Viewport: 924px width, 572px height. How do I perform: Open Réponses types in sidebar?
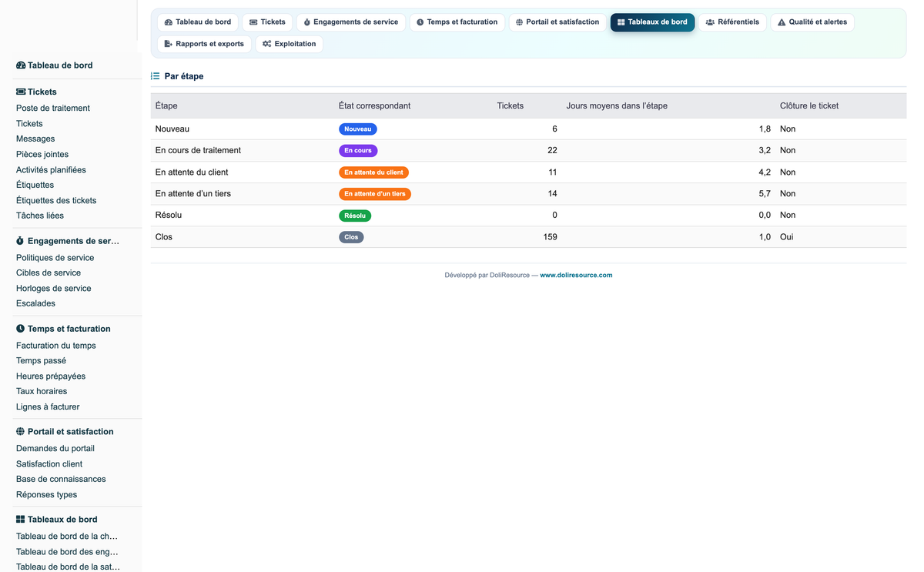47,495
